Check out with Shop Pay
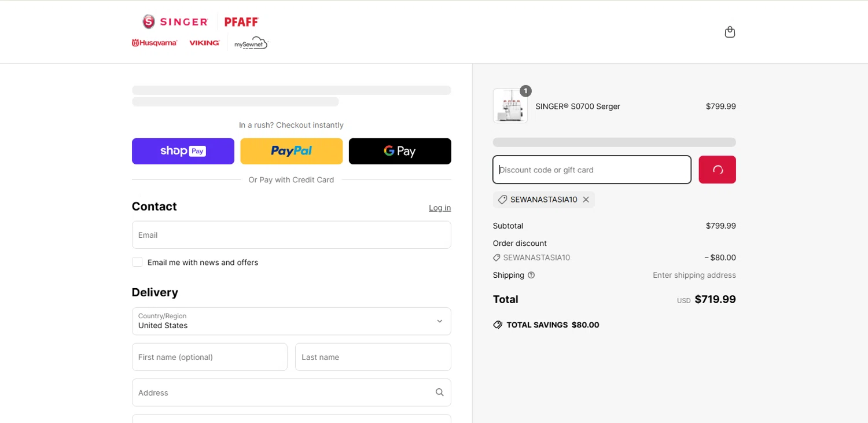 (183, 151)
